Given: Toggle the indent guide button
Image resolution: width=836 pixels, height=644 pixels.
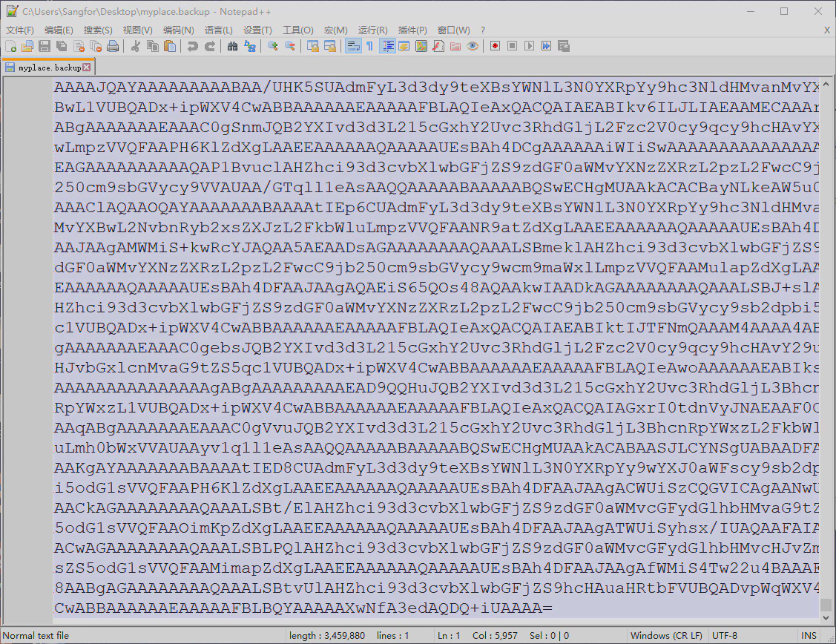Looking at the screenshot, I should (386, 46).
